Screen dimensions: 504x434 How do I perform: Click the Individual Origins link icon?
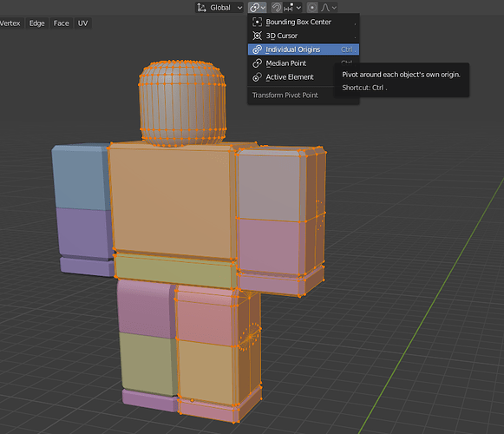pos(257,49)
